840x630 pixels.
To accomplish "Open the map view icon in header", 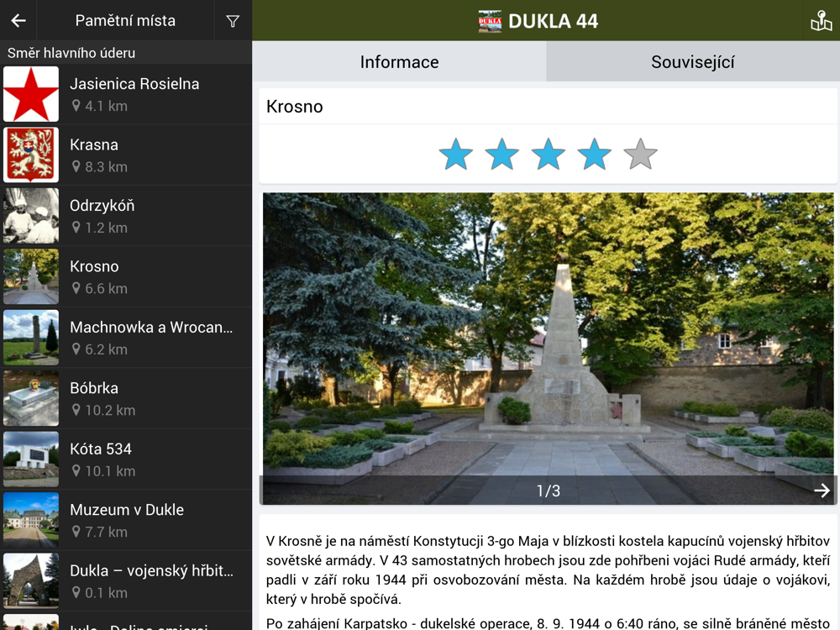I will tap(822, 21).
